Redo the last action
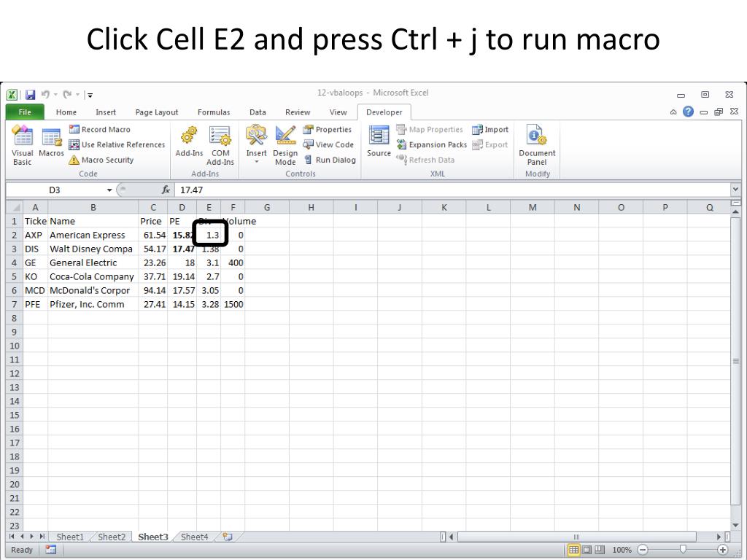The image size is (747, 560). click(x=67, y=94)
